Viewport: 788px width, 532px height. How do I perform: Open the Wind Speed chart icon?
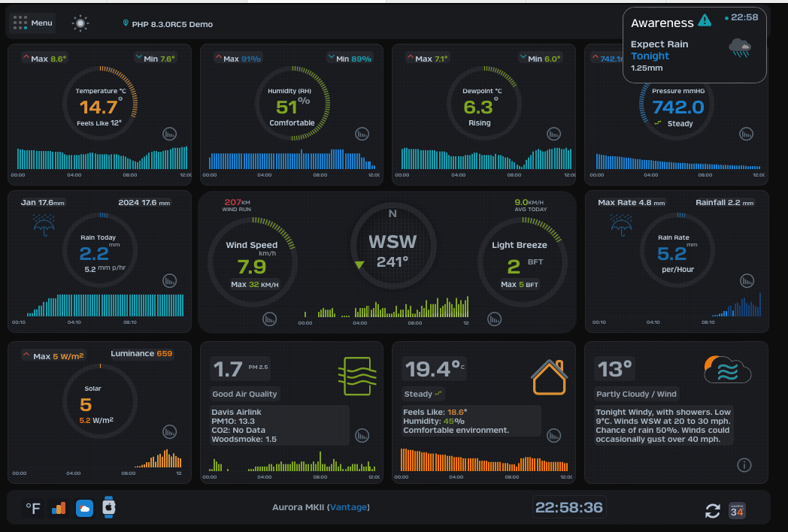(269, 319)
